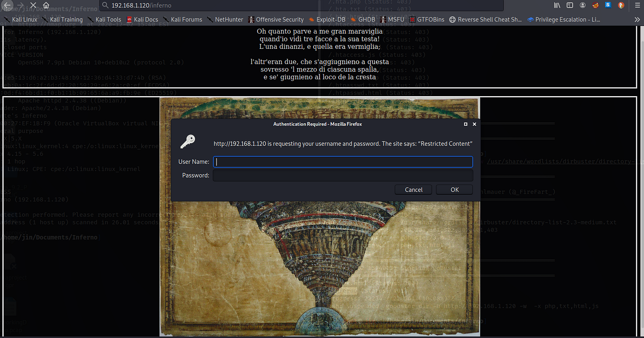Show more bookmarks with the double chevron
The height and width of the screenshot is (338, 644).
click(x=637, y=19)
